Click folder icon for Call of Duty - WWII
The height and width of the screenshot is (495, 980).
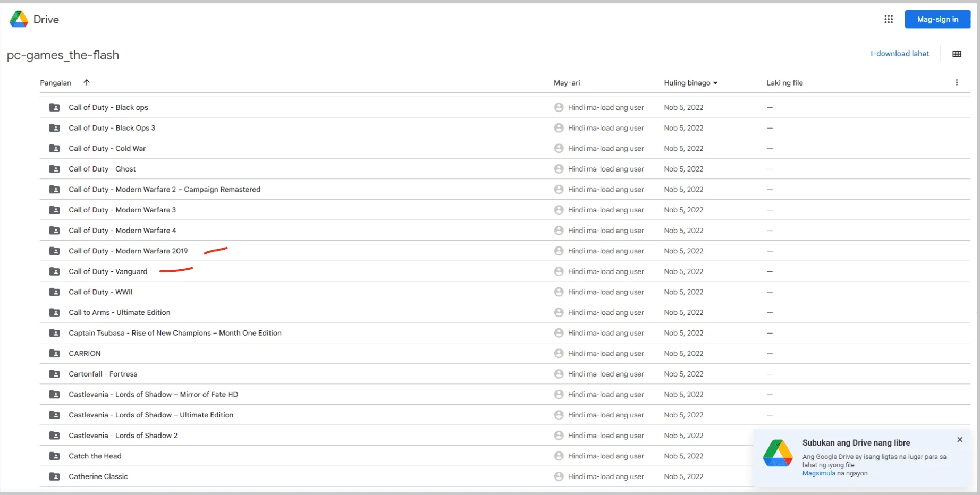point(54,292)
